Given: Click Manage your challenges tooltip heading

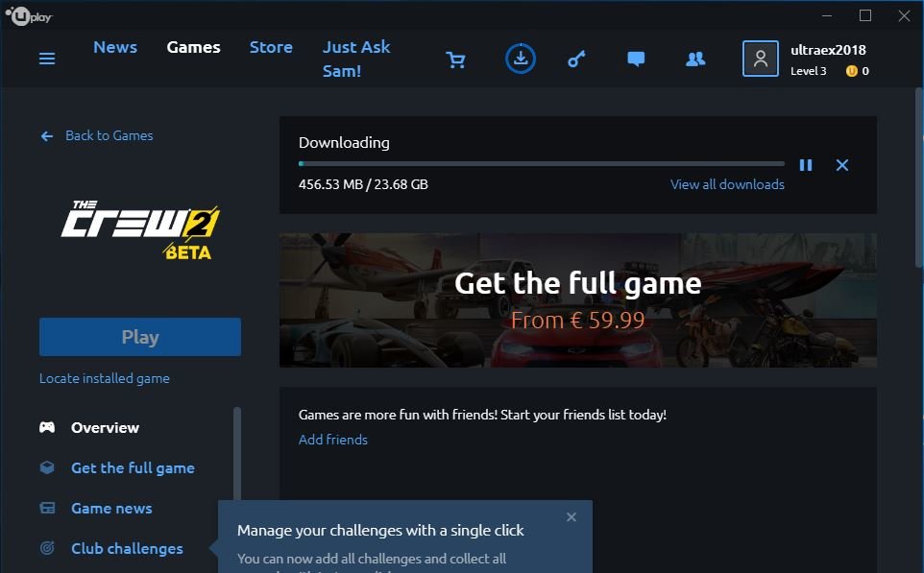Looking at the screenshot, I should click(x=380, y=530).
